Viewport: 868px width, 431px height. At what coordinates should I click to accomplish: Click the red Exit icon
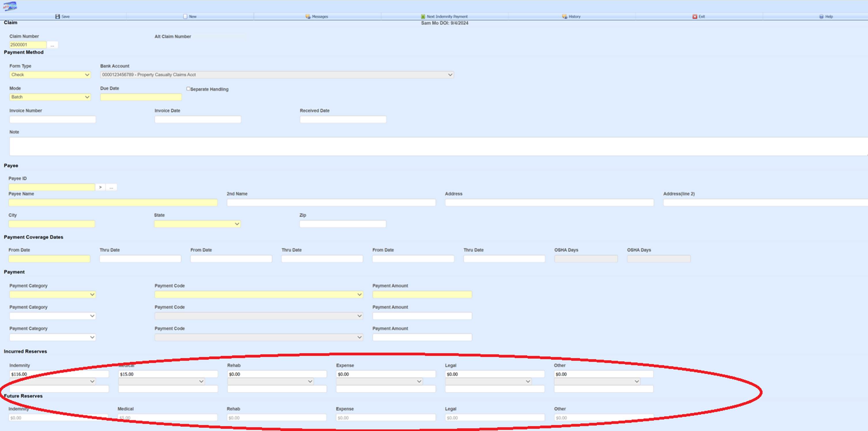tap(694, 16)
